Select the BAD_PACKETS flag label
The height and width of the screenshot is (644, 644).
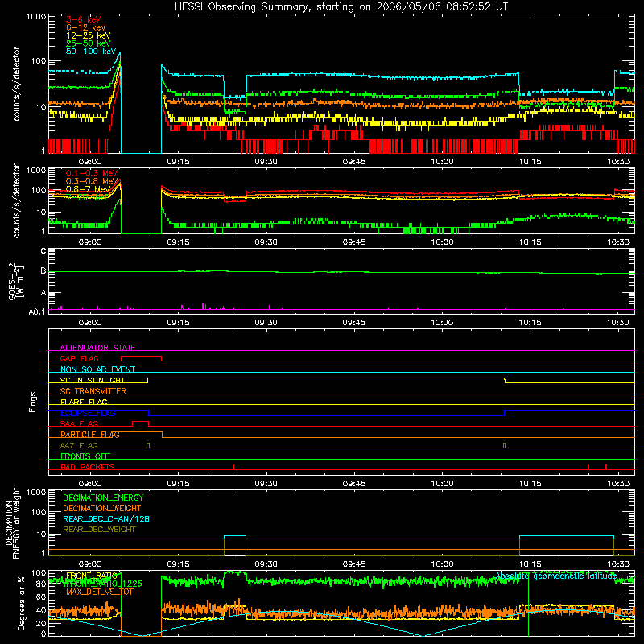tap(88, 467)
